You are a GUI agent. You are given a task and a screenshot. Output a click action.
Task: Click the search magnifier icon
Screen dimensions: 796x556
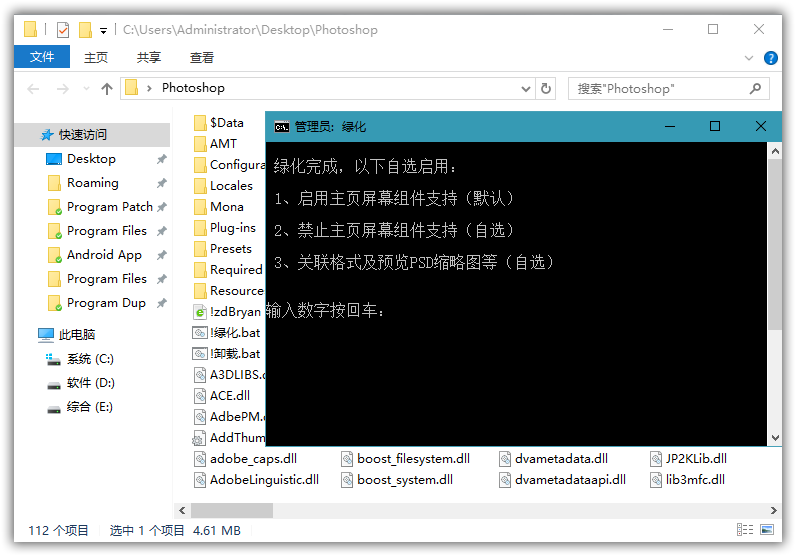[x=755, y=89]
